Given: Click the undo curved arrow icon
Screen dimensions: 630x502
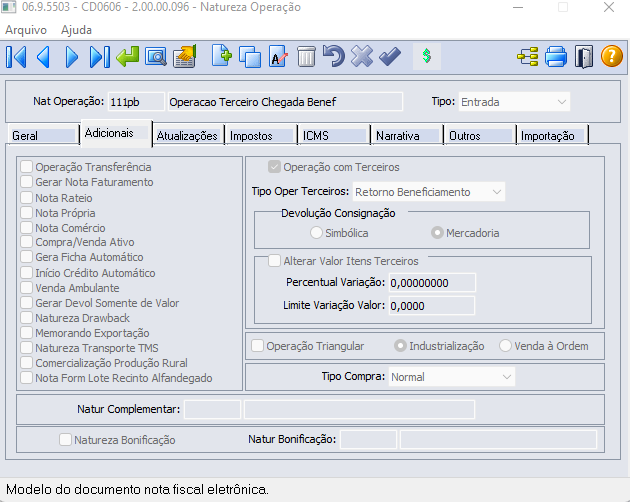Looking at the screenshot, I should point(334,56).
